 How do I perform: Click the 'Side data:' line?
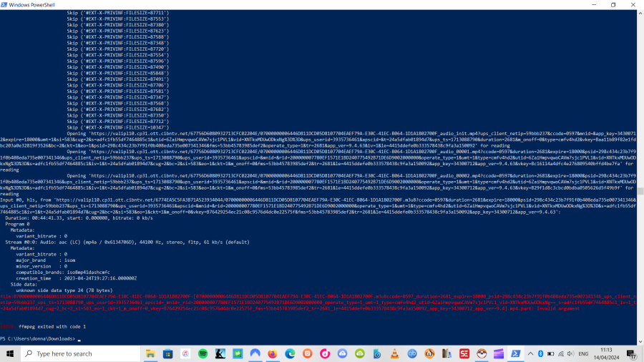(x=24, y=285)
